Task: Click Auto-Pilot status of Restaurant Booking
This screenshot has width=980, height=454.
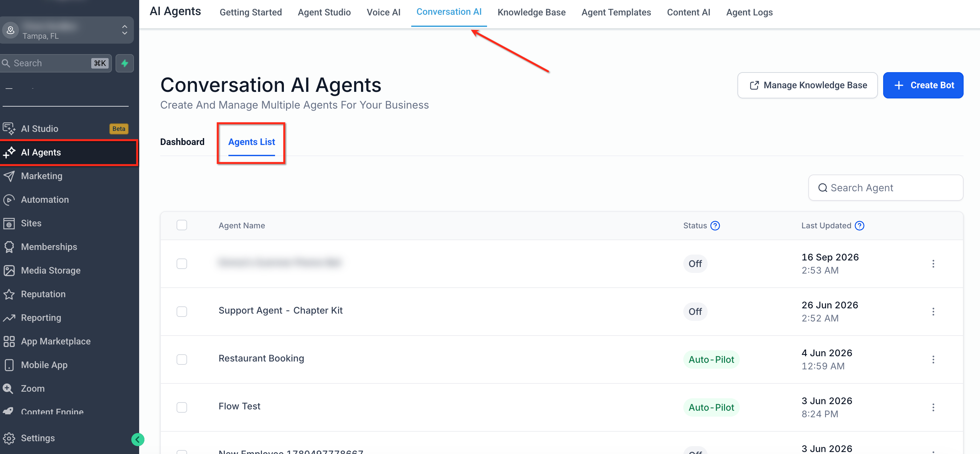Action: 711,359
